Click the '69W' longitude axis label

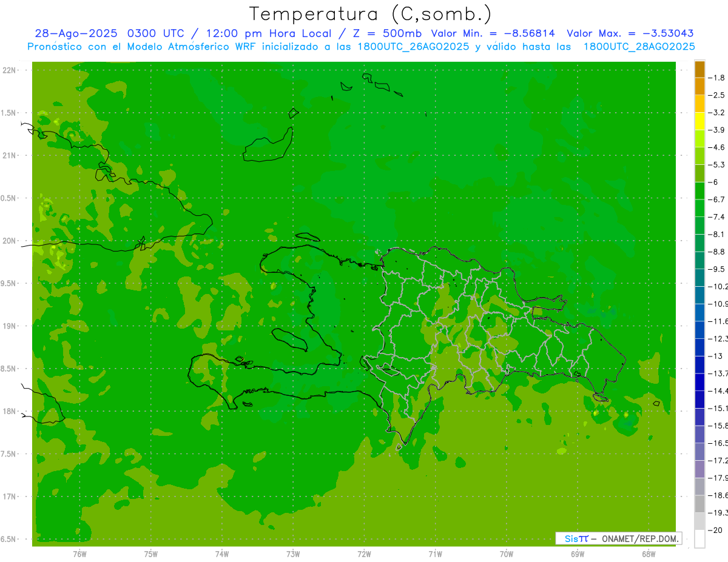[577, 554]
